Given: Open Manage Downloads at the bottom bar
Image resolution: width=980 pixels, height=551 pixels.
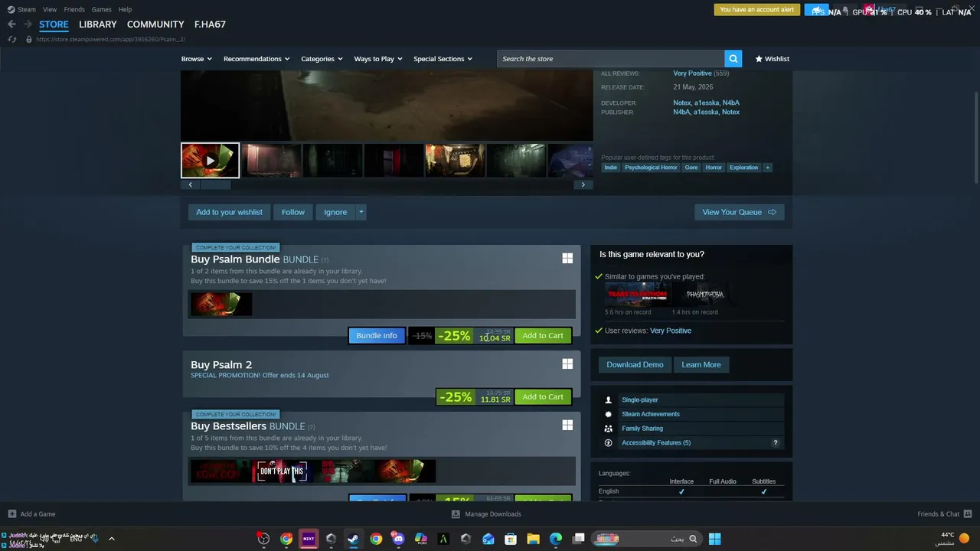Looking at the screenshot, I should click(486, 514).
